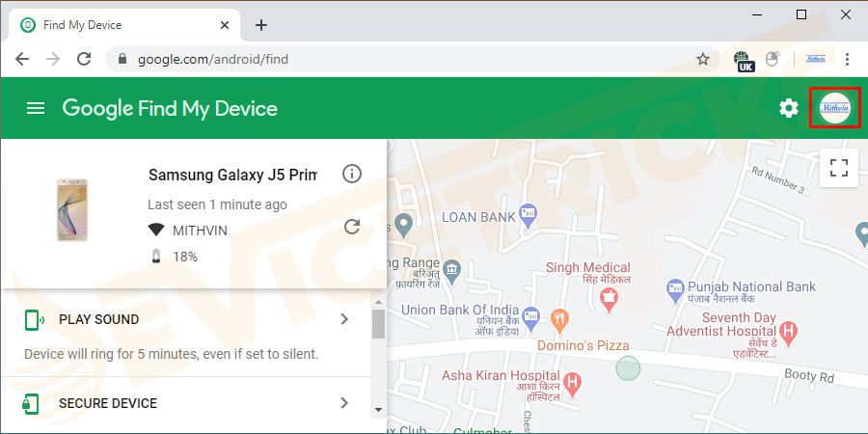Click the Domino's Pizza map label
The width and height of the screenshot is (868, 434).
[583, 345]
